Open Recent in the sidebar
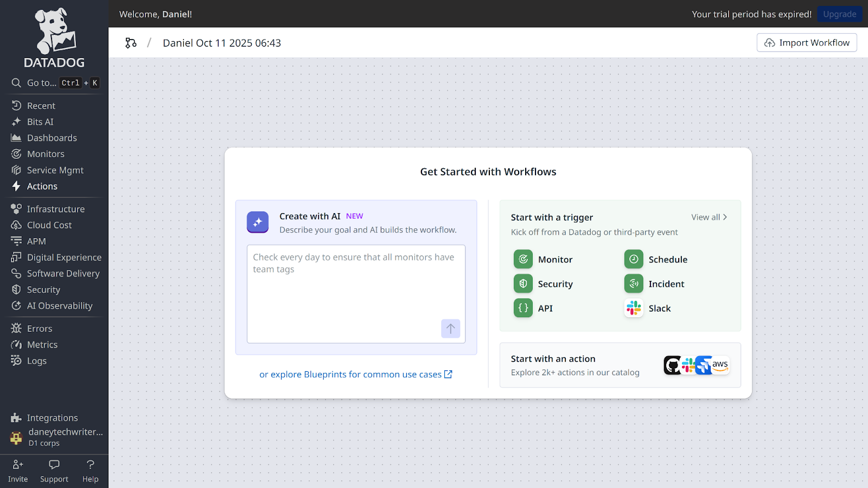Screen dimensions: 868x488 point(41,106)
